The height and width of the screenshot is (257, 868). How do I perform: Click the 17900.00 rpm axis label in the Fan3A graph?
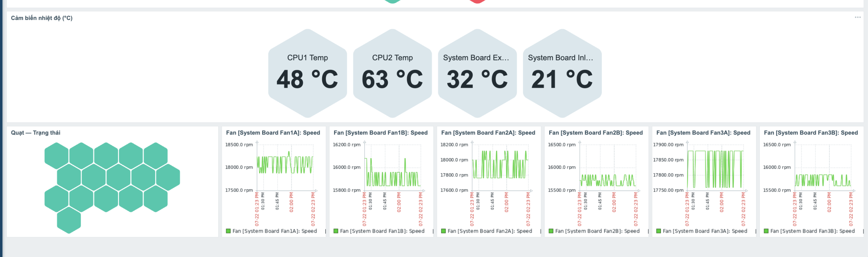point(668,144)
